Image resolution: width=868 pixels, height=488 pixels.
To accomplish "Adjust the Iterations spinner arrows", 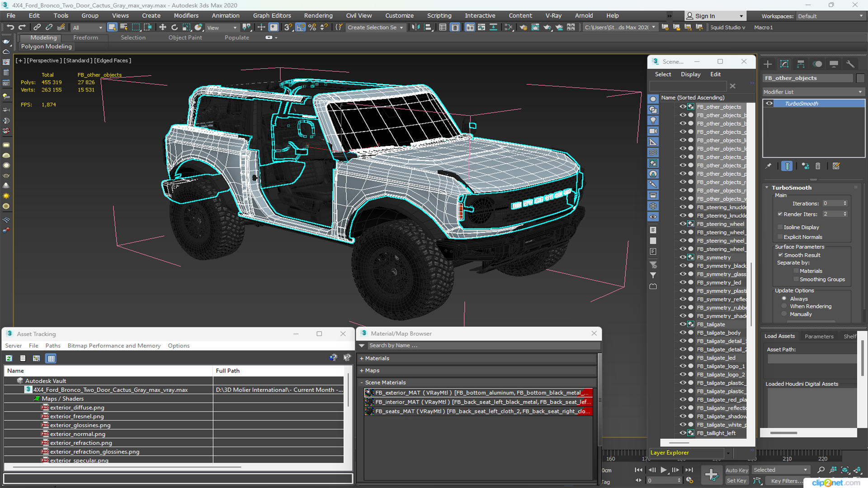I will point(845,204).
